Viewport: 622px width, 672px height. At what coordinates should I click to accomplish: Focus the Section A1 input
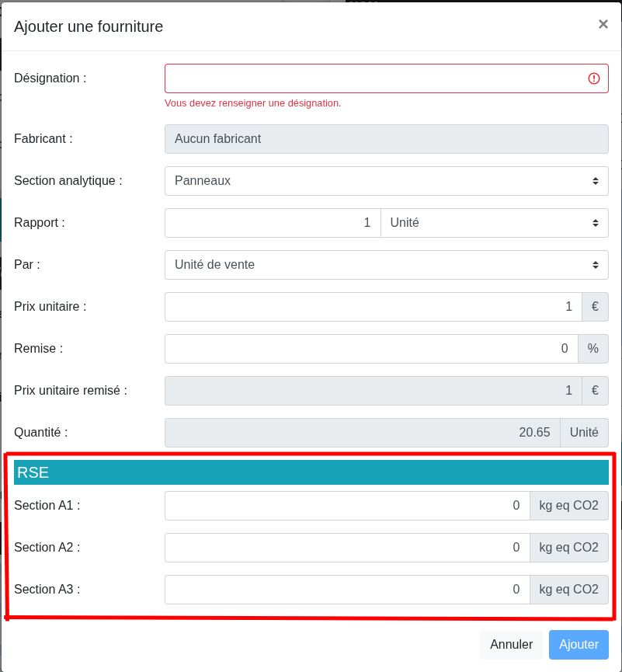347,506
